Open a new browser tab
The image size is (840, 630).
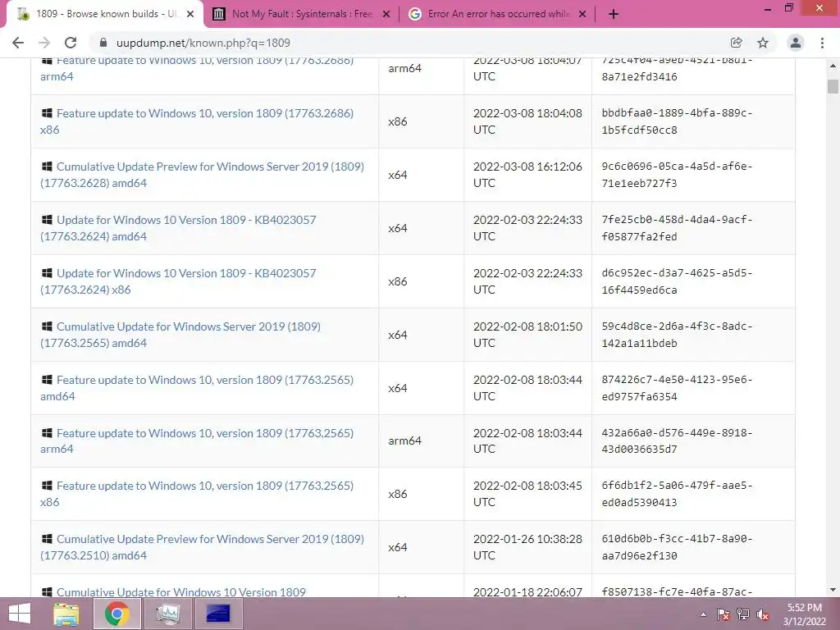[614, 14]
